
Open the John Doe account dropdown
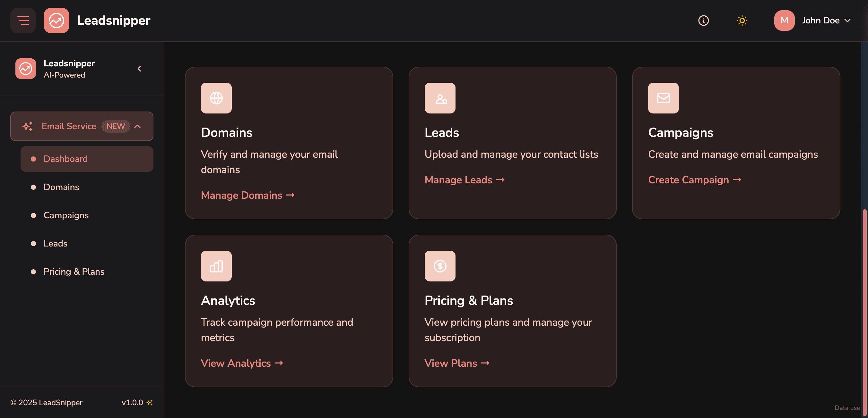point(826,21)
